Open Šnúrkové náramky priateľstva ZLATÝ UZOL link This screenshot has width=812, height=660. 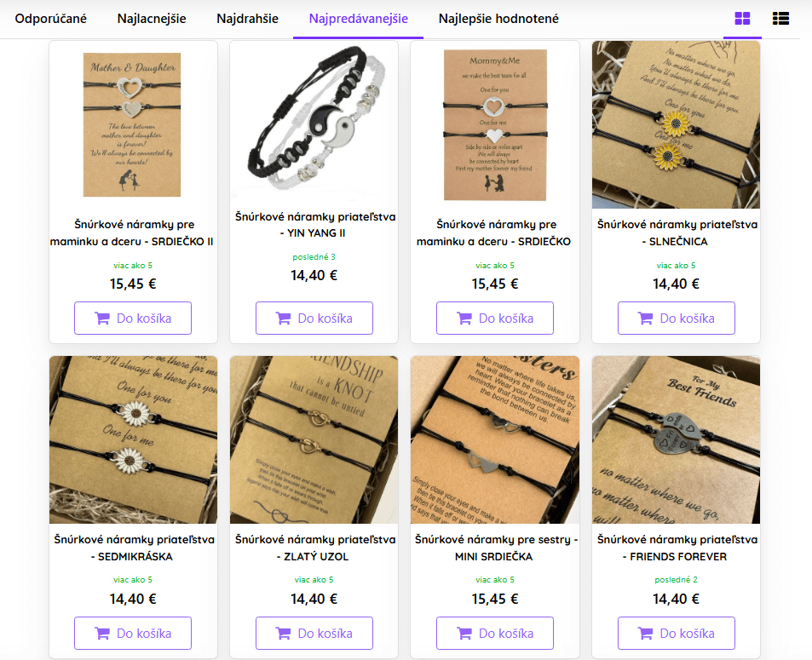pyautogui.click(x=315, y=548)
